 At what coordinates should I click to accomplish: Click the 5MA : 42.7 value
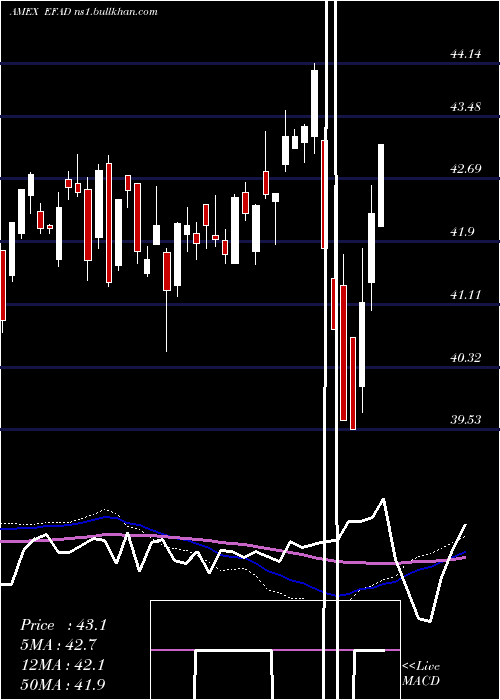tap(58, 645)
